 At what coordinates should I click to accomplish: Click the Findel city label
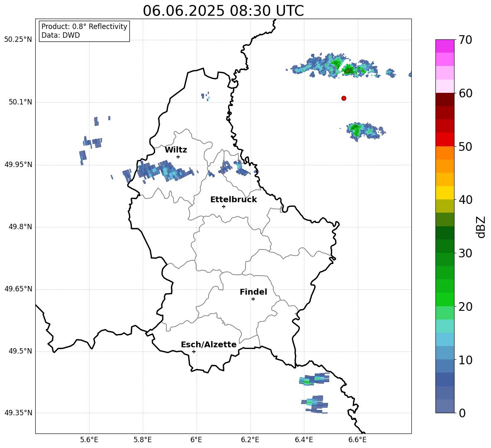tap(253, 292)
